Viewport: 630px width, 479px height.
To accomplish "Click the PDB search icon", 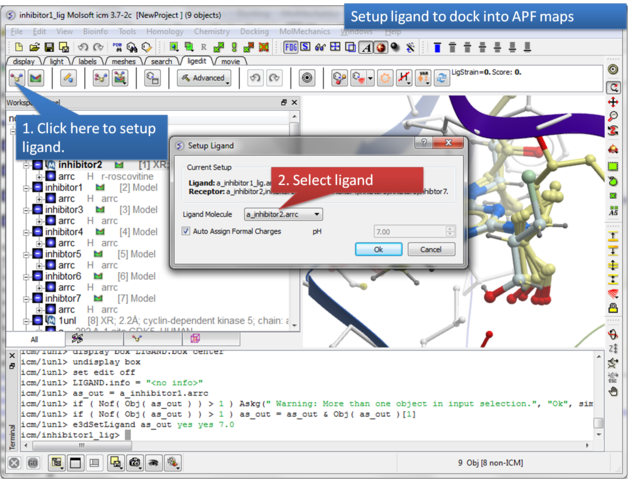I will coord(117,47).
